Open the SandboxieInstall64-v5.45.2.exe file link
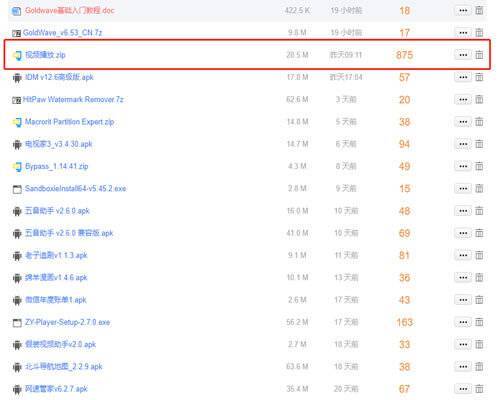This screenshot has height=400, width=500. pyautogui.click(x=76, y=188)
